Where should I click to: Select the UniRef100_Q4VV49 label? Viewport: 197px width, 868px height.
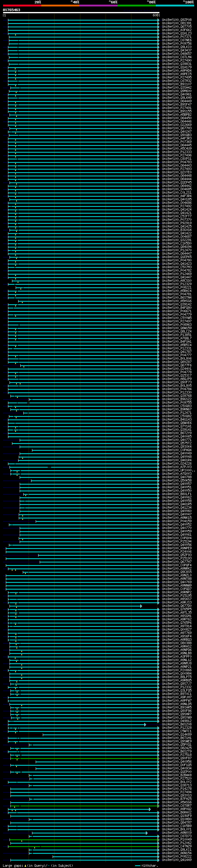point(176,453)
